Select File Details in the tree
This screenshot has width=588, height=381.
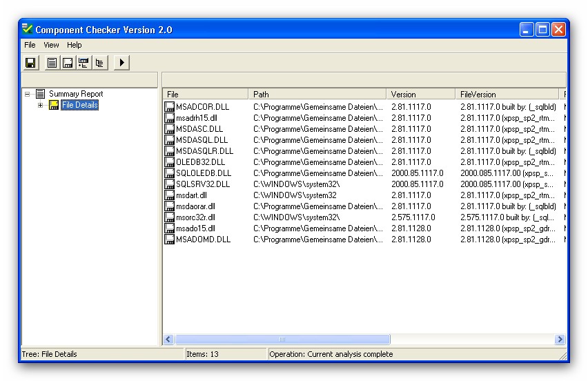pyautogui.click(x=79, y=105)
